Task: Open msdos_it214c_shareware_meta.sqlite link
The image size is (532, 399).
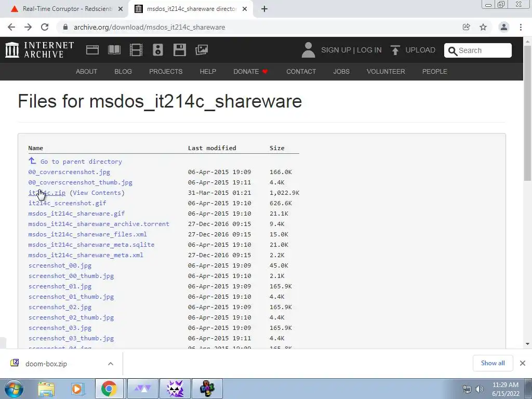Action: (x=91, y=245)
